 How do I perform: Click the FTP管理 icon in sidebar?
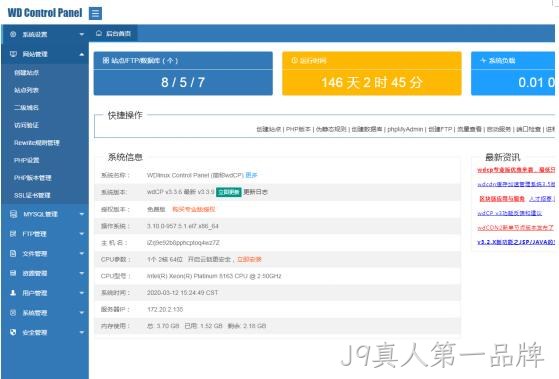coord(13,234)
